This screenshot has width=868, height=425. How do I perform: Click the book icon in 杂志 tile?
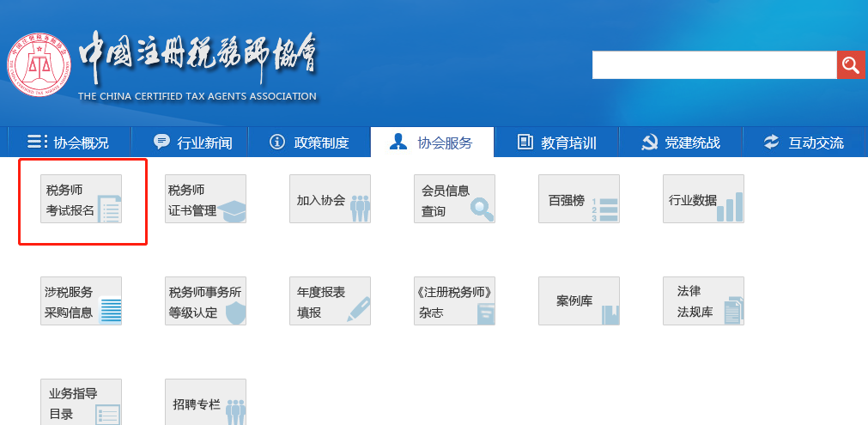click(486, 313)
